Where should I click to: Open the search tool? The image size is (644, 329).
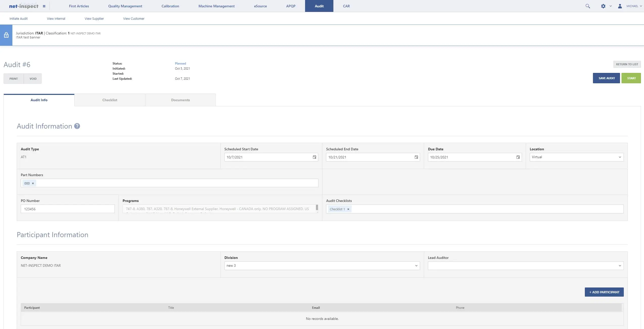coord(588,6)
